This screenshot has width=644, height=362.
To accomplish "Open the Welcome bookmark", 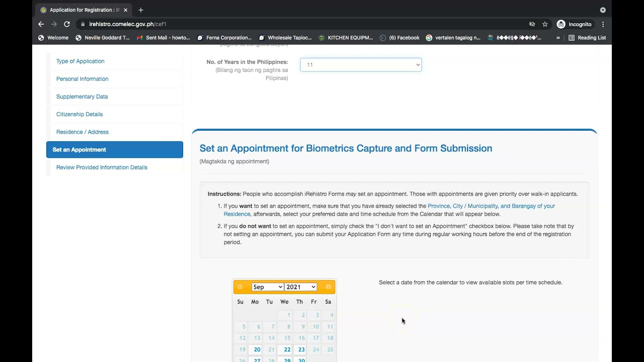I will click(x=53, y=38).
